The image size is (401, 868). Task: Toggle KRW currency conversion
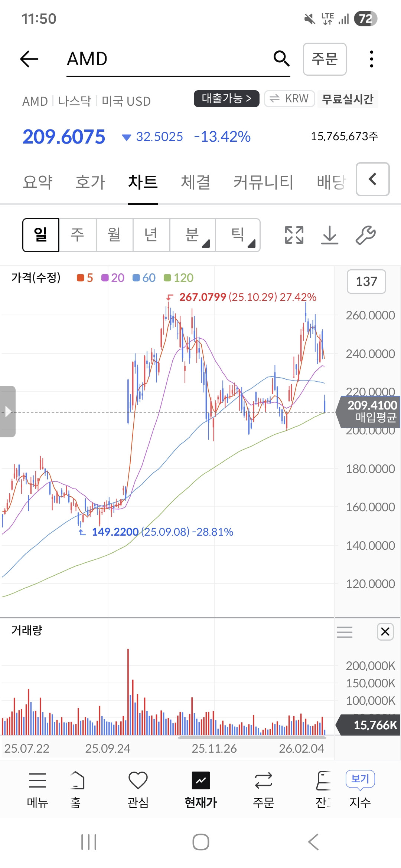pyautogui.click(x=290, y=99)
